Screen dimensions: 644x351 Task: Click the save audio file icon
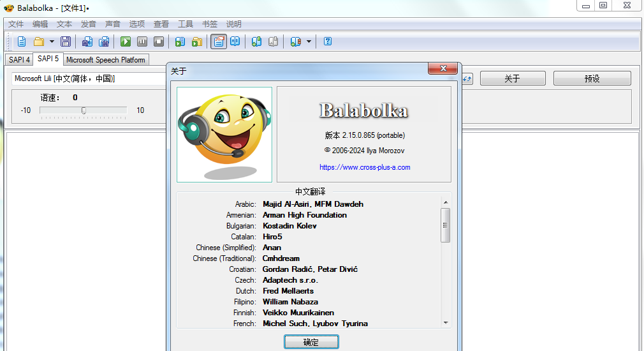point(87,41)
